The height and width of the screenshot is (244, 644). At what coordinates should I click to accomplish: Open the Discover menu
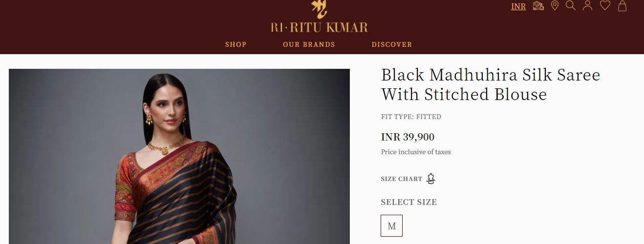(x=391, y=44)
